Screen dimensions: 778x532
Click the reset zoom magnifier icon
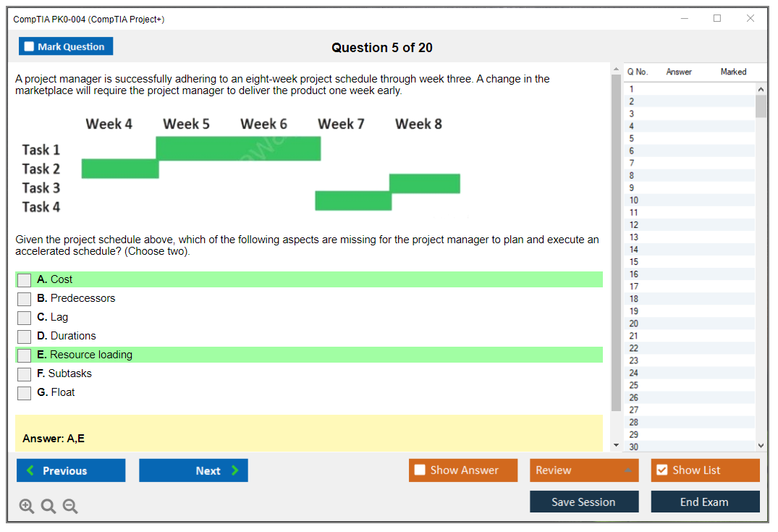point(48,507)
